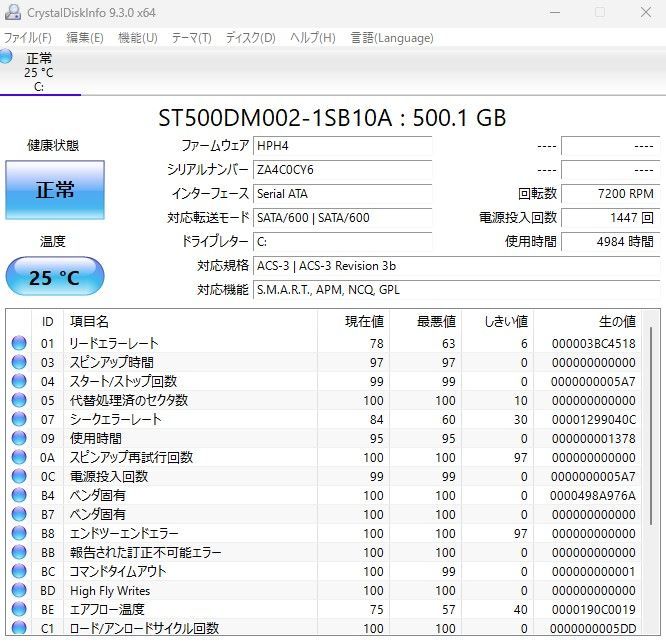Open the テーマ(T) menu
The image size is (666, 642).
coord(191,38)
